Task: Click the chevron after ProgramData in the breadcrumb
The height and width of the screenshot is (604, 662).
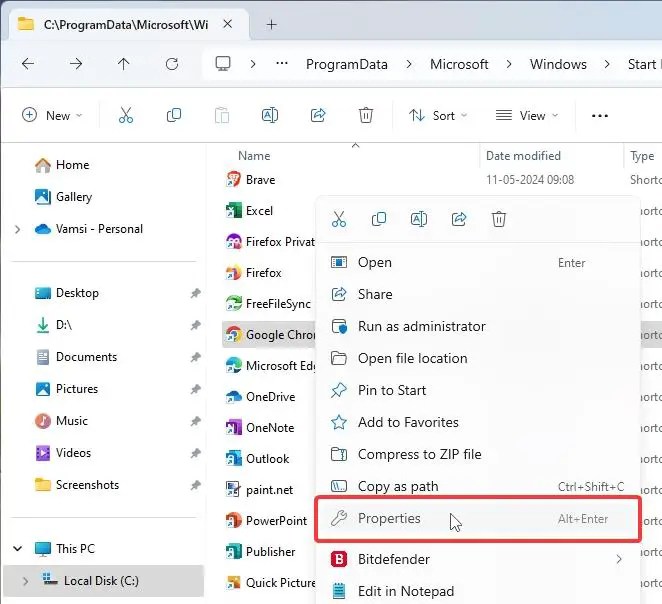Action: 409,64
